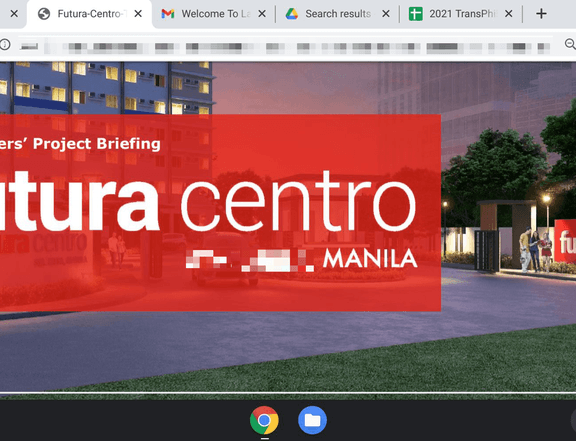Click the Sheets favicon on 2021 TransPhil tab
The width and height of the screenshot is (576, 441).
click(x=415, y=14)
